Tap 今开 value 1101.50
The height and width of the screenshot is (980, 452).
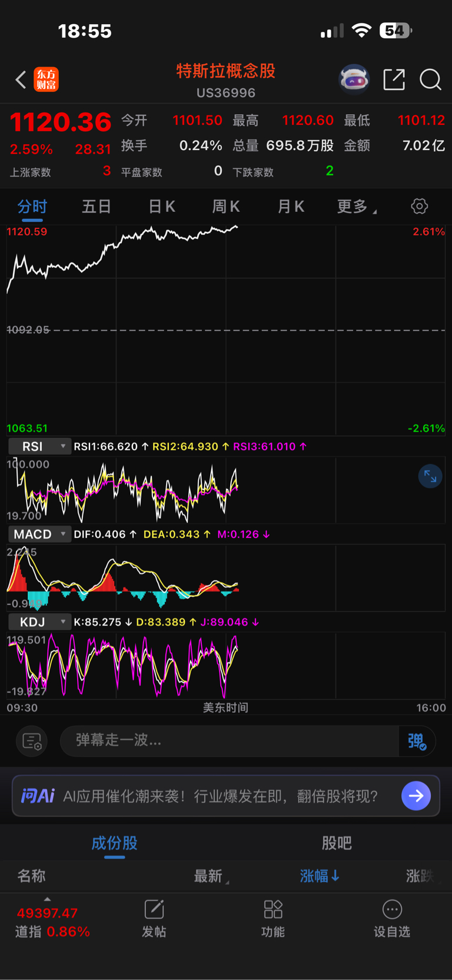click(x=197, y=121)
